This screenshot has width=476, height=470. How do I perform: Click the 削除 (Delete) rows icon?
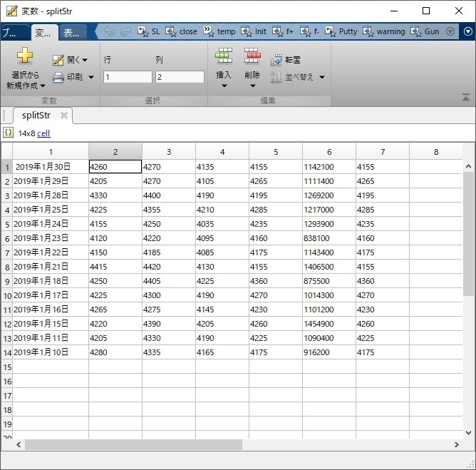(252, 56)
